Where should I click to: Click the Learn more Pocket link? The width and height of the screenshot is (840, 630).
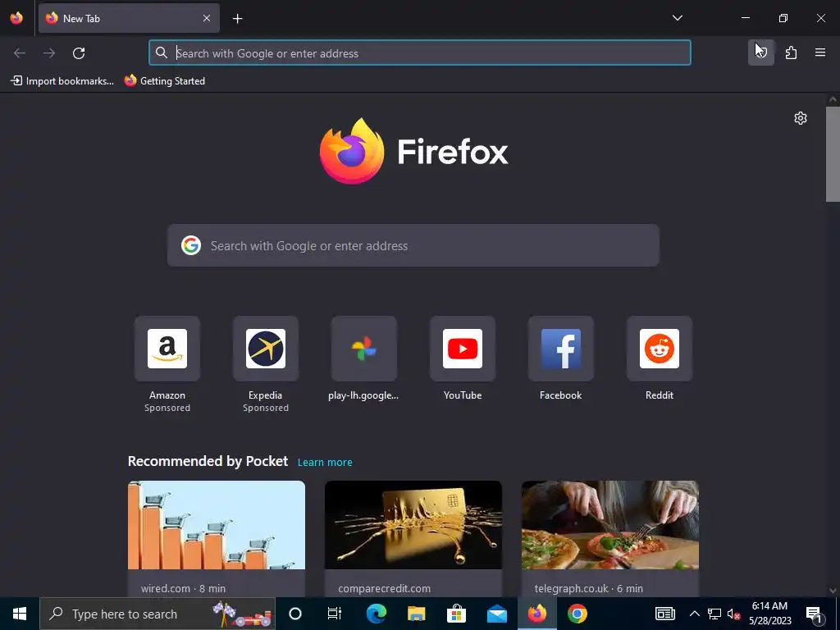[325, 463]
